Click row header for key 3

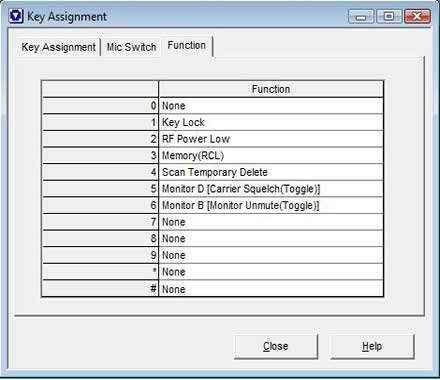(x=100, y=156)
